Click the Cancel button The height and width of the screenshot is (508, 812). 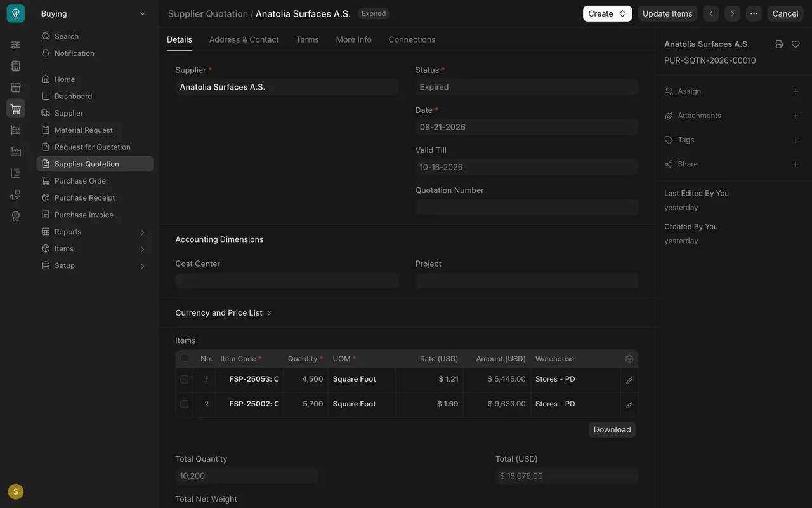click(x=785, y=13)
